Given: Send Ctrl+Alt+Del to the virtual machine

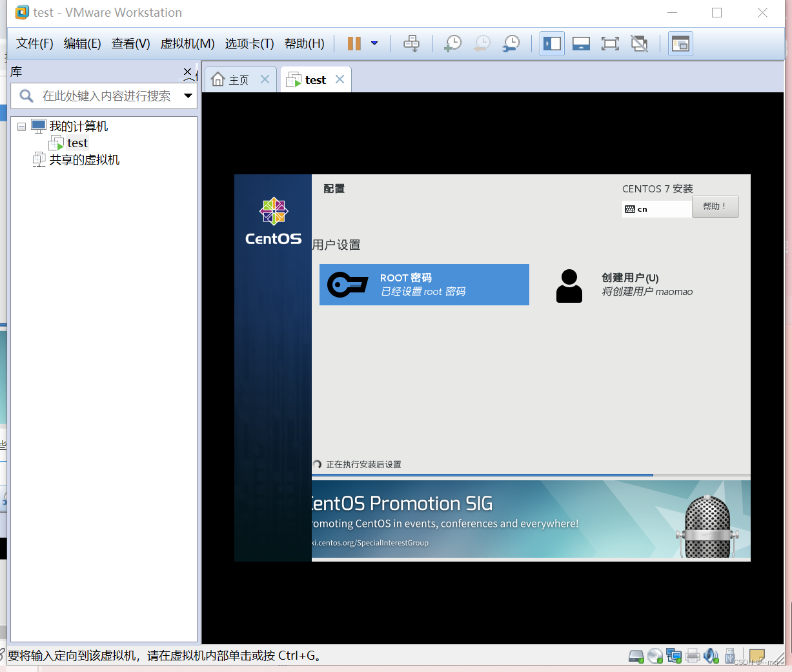Looking at the screenshot, I should (x=411, y=43).
